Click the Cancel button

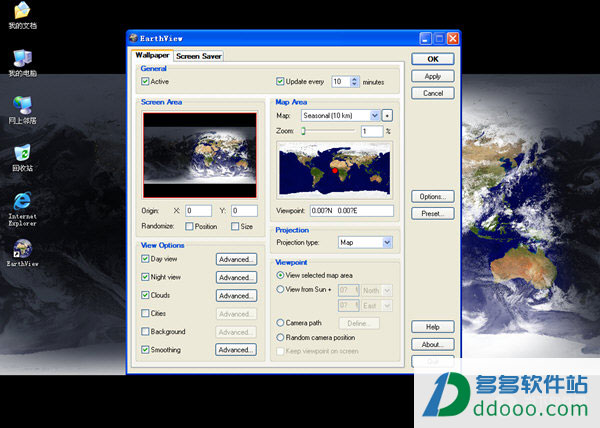click(x=433, y=93)
